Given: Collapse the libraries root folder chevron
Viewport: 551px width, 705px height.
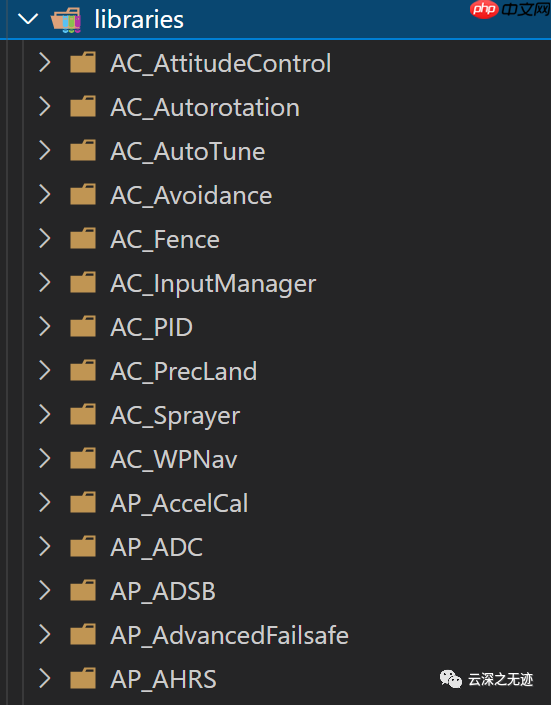Looking at the screenshot, I should click(x=28, y=19).
